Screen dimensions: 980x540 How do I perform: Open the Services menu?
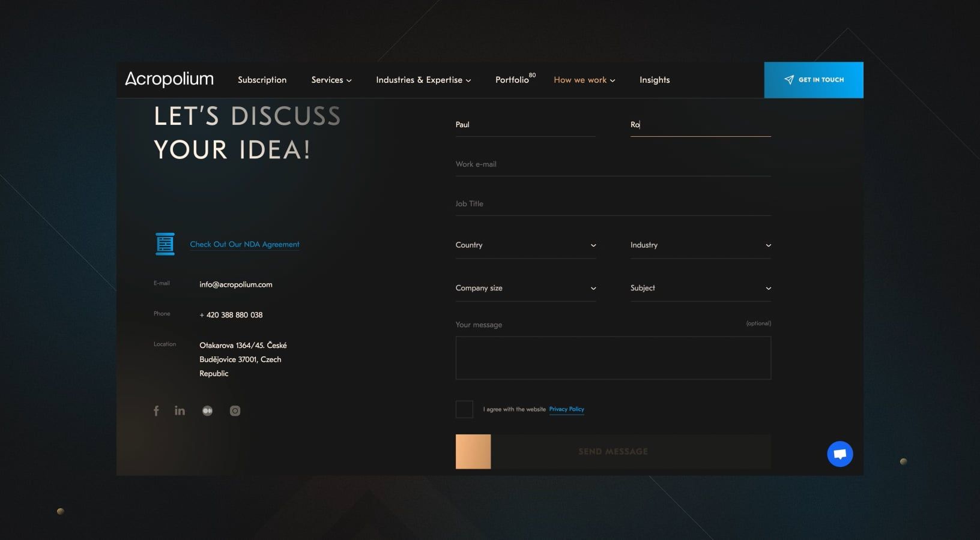(331, 80)
